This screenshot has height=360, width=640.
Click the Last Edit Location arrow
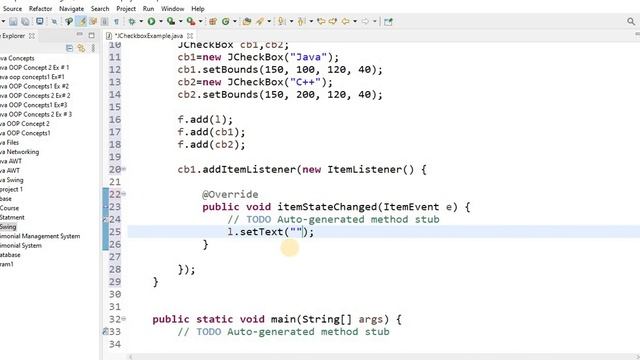[321, 22]
